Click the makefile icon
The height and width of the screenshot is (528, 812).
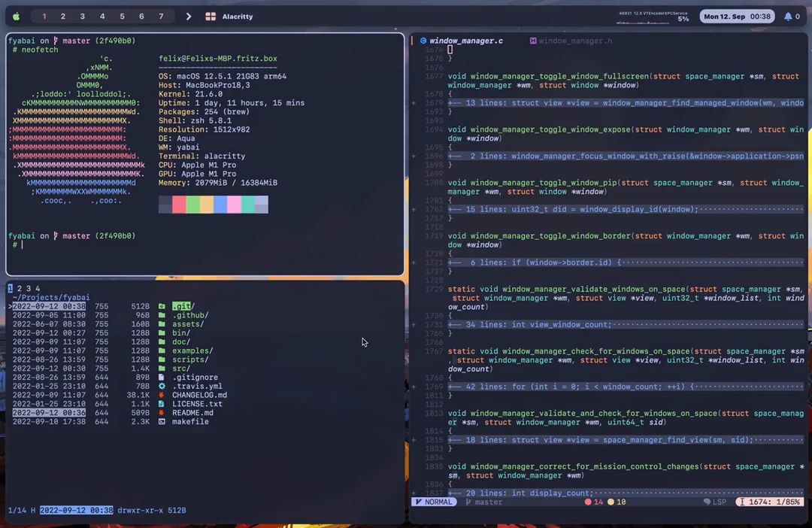coord(162,421)
